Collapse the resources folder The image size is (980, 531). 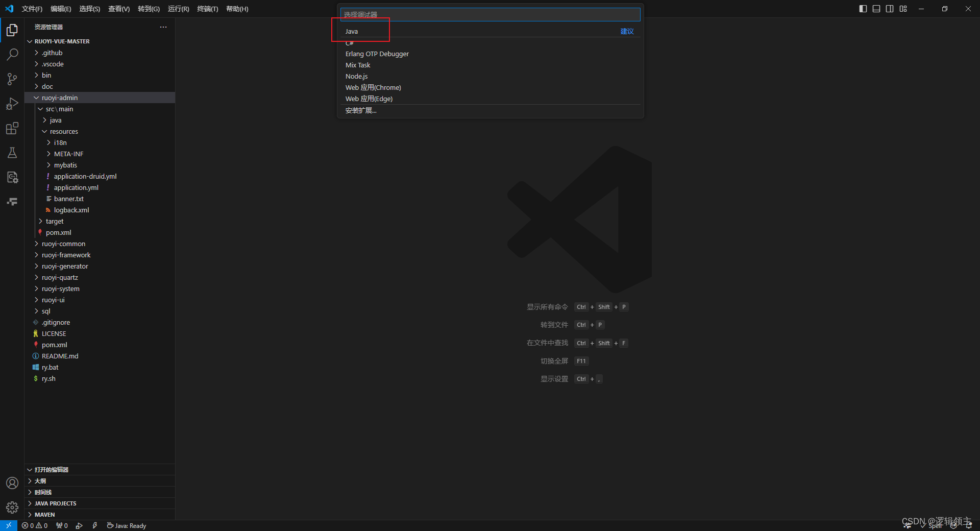click(x=100, y=131)
